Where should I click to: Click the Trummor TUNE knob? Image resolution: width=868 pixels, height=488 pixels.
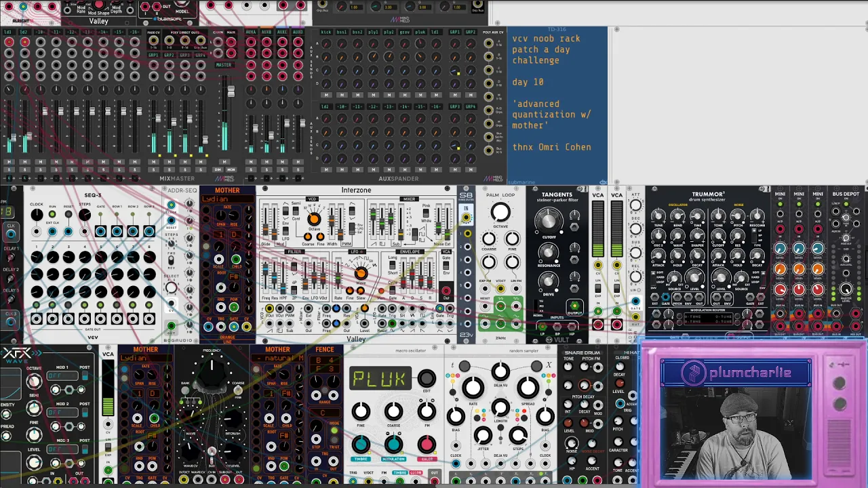(658, 215)
